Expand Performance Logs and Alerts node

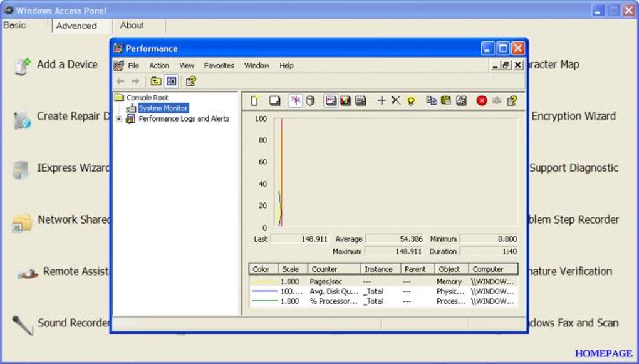(x=119, y=119)
